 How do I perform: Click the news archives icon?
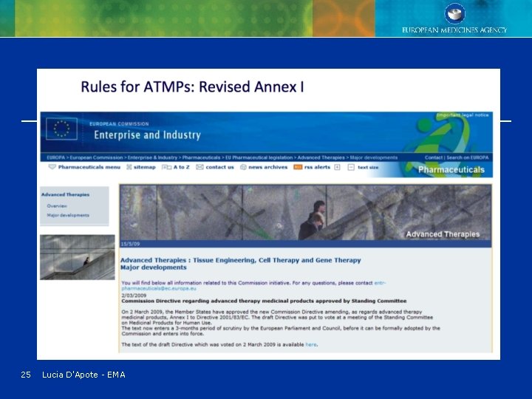tap(243, 167)
